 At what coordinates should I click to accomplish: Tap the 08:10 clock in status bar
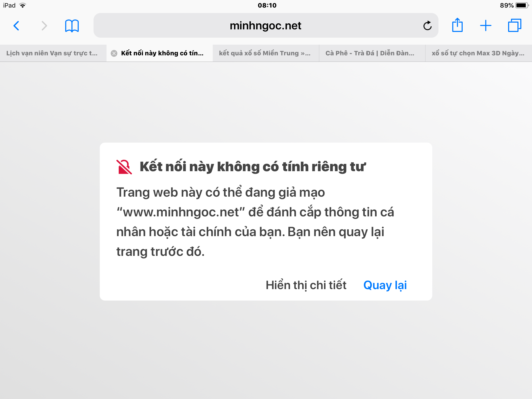(267, 5)
